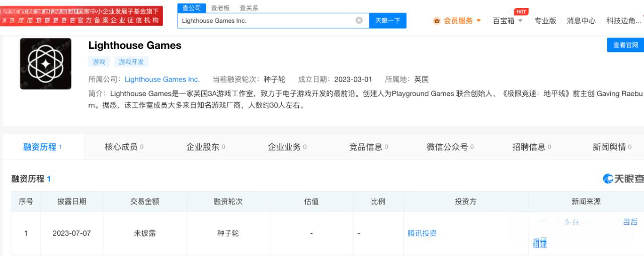Click the 成立日期 value 2023-03-01

[x=353, y=79]
